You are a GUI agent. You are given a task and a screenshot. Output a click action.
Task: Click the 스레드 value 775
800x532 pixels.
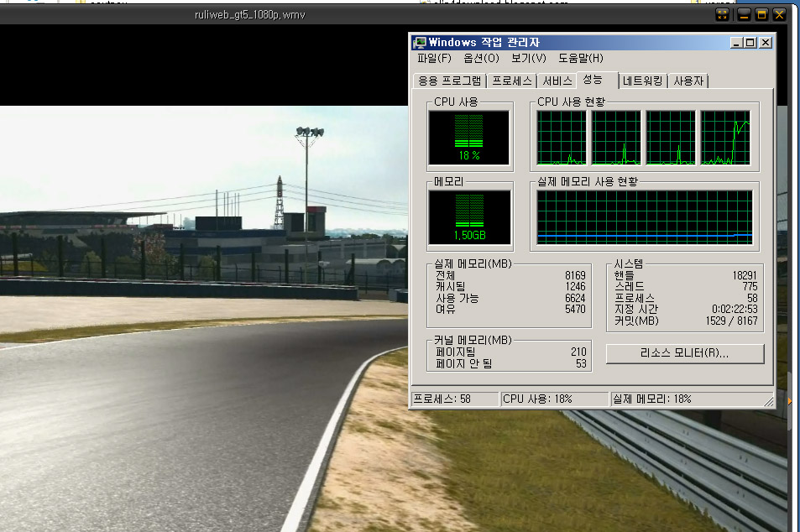(x=750, y=287)
